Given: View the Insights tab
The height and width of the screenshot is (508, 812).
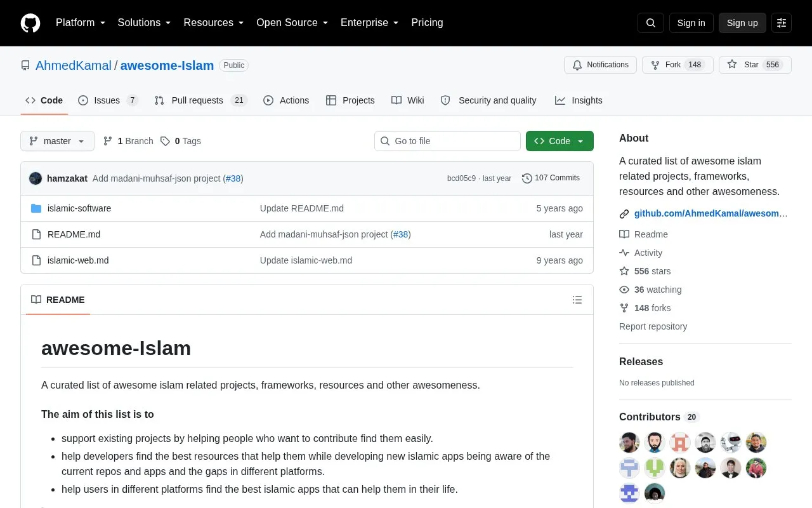Looking at the screenshot, I should click(x=579, y=100).
